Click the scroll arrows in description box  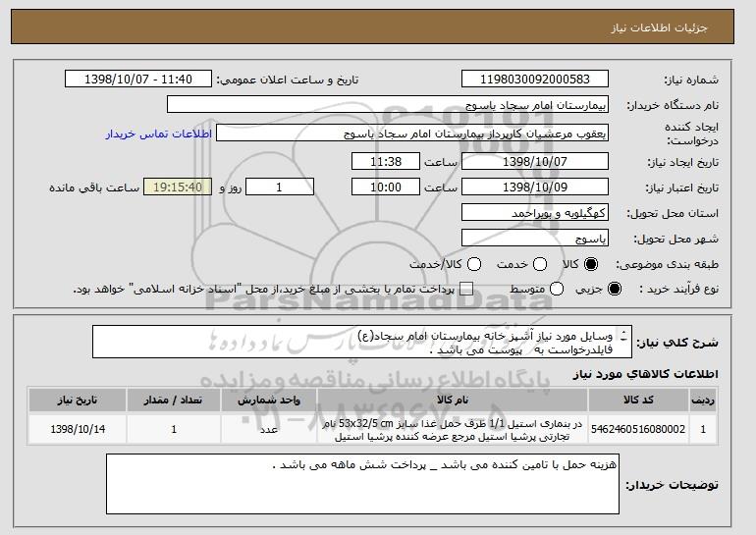[x=623, y=335]
